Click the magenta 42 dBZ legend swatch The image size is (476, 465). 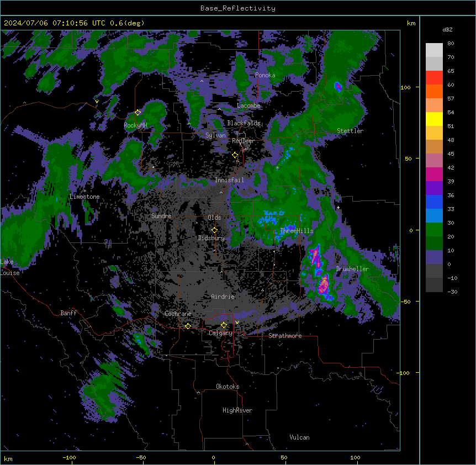tap(434, 174)
